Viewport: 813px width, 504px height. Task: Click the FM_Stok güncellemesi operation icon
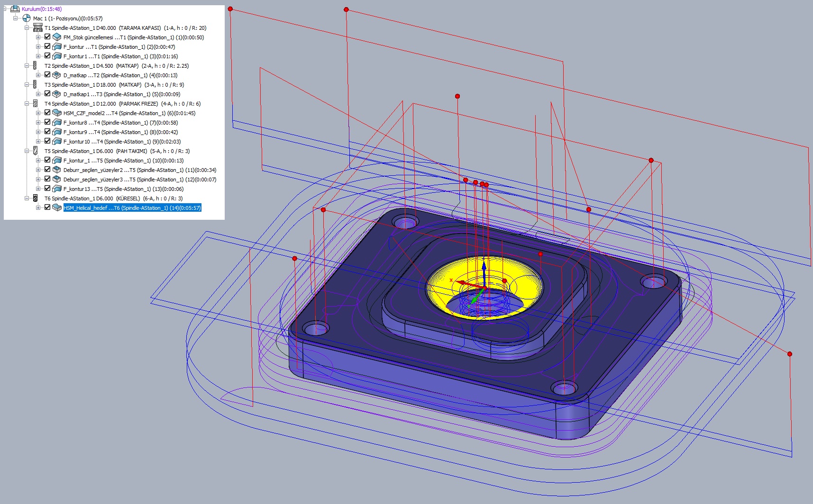click(x=57, y=37)
